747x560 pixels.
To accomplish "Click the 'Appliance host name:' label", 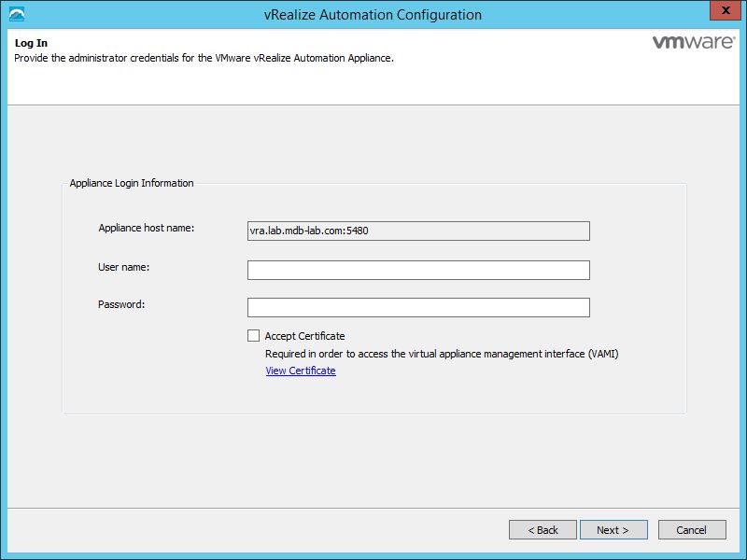I will pos(146,229).
